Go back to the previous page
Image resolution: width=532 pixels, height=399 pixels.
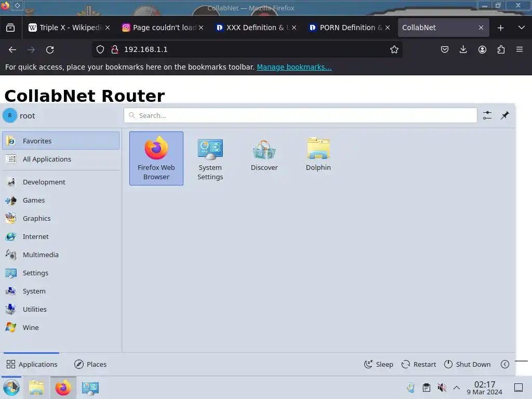(12, 49)
